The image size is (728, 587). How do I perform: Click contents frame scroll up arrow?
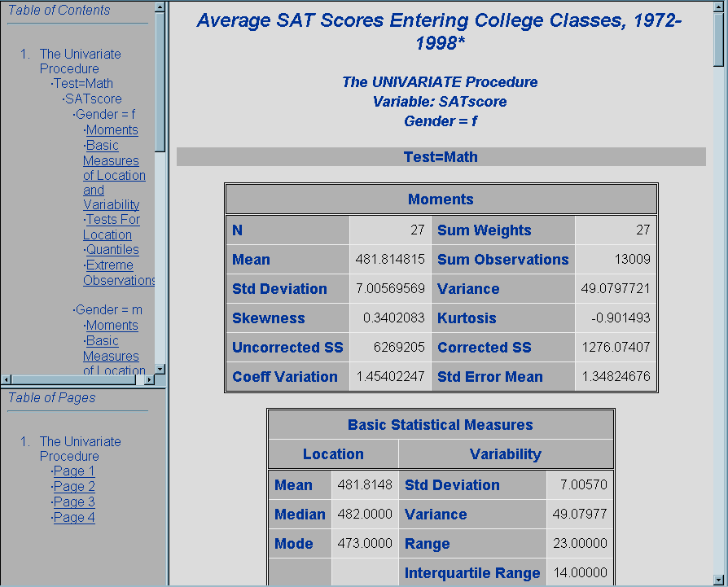[160, 7]
